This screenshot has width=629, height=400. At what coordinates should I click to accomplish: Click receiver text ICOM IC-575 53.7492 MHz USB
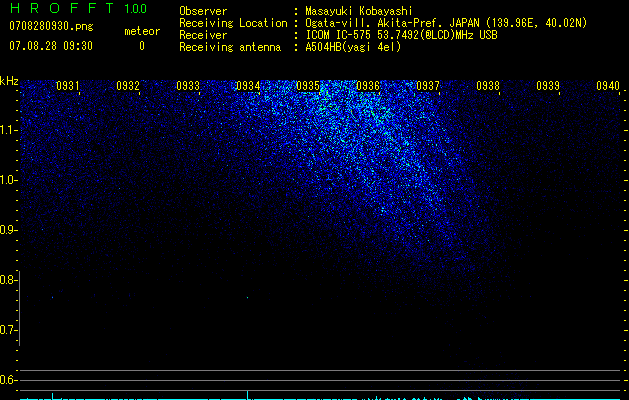click(x=401, y=35)
